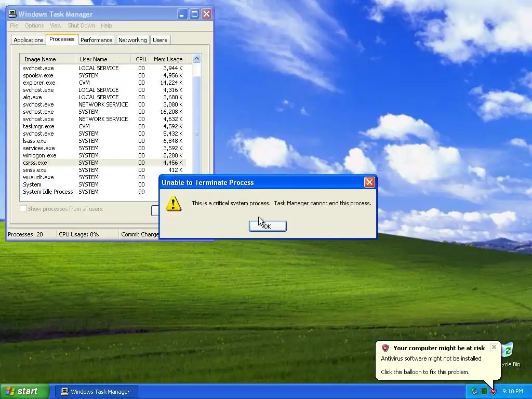The width and height of the screenshot is (532, 399).
Task: Click OK in the Unable to Terminate dialog
Action: [x=268, y=227]
